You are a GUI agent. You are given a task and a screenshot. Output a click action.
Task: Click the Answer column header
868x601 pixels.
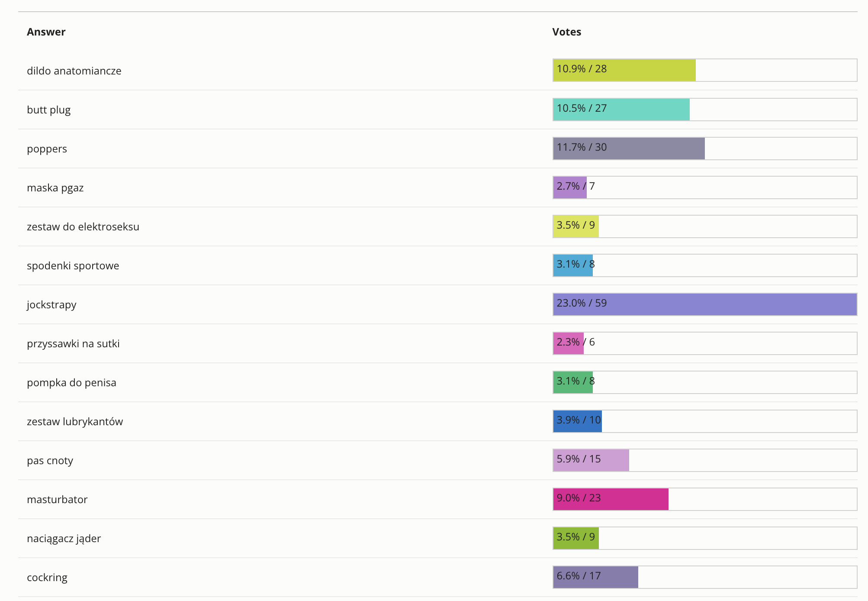[x=46, y=32]
